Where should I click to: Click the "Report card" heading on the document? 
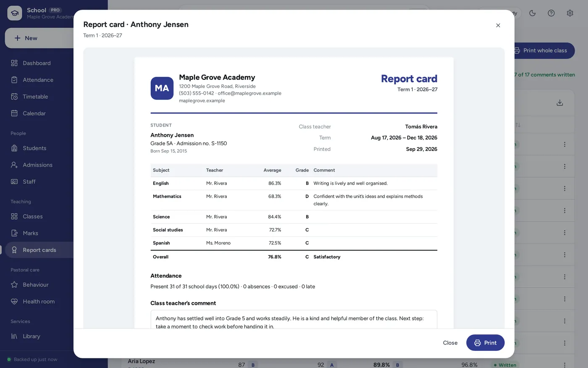point(409,79)
